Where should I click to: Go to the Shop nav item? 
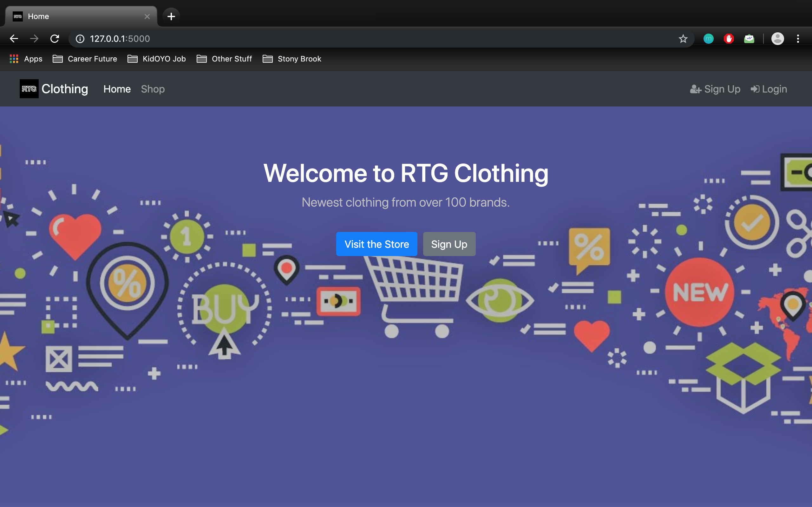pyautogui.click(x=153, y=89)
